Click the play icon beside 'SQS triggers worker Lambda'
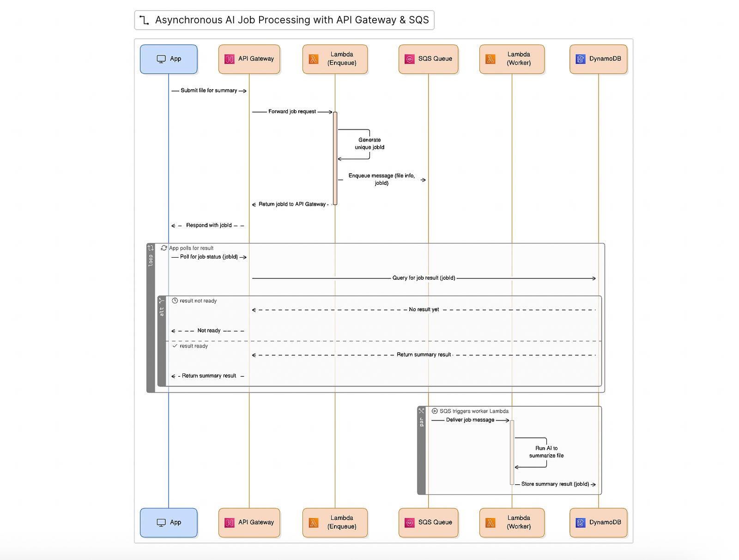Image resolution: width=739 pixels, height=560 pixels. coord(435,411)
